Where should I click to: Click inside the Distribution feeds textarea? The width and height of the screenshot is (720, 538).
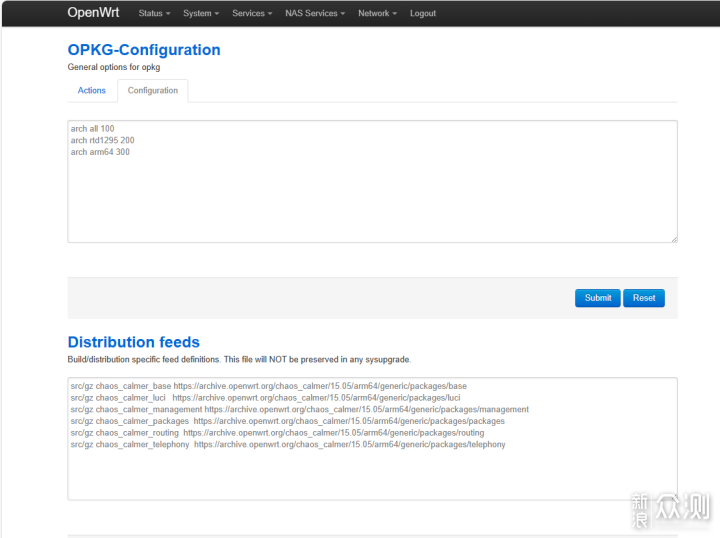pos(372,438)
